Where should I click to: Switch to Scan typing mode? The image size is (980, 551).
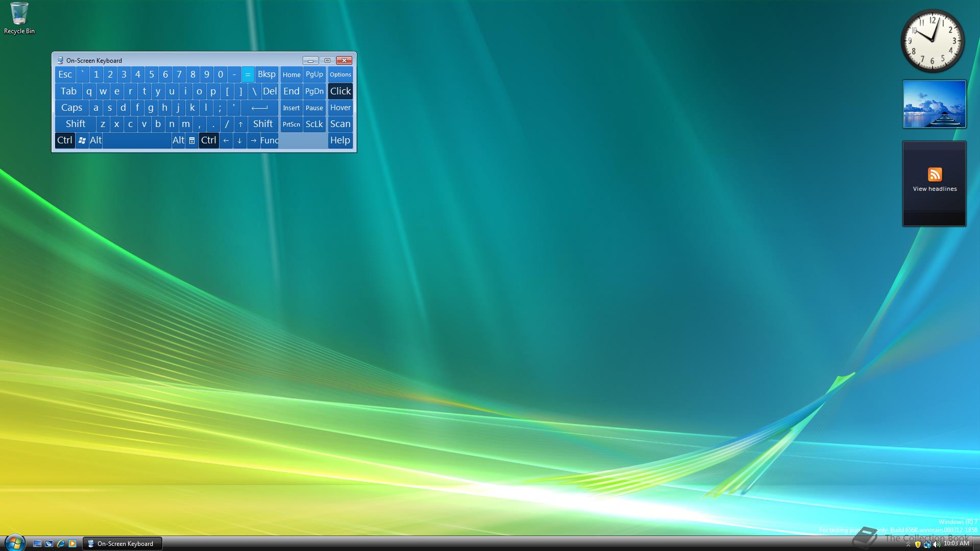(340, 124)
